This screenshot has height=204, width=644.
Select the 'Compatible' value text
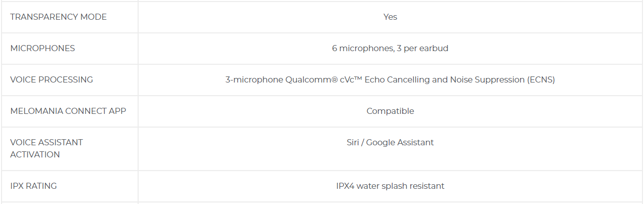pos(390,111)
